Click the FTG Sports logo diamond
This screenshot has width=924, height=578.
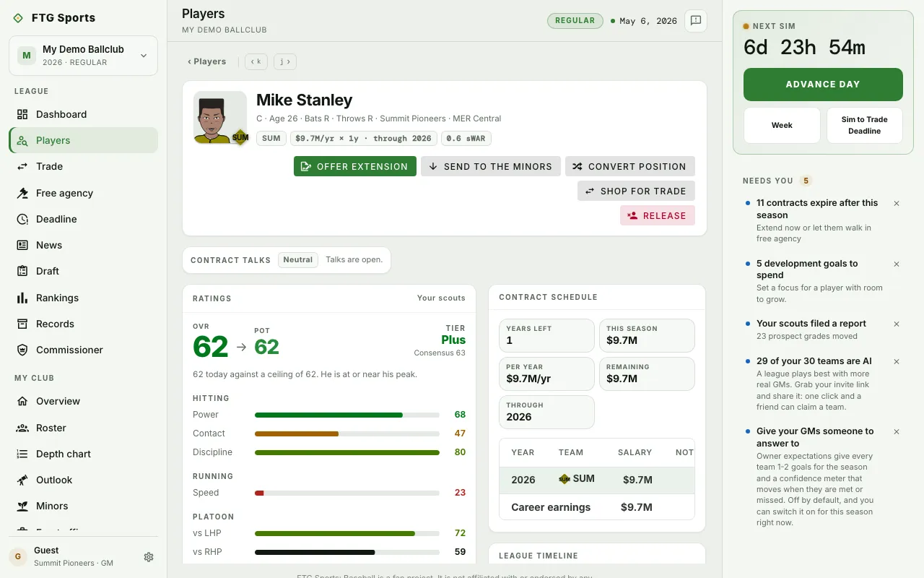click(18, 18)
